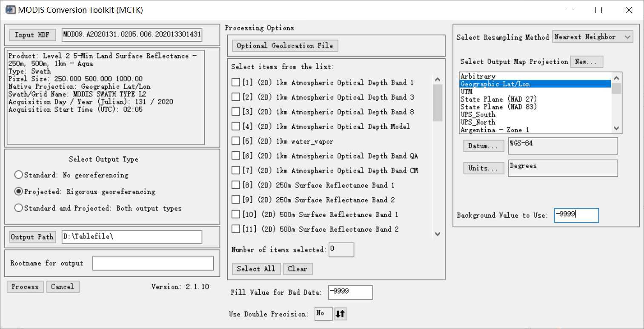
Task: Check item [1] Atmospheric Optical Depth Band 1
Action: pos(236,82)
